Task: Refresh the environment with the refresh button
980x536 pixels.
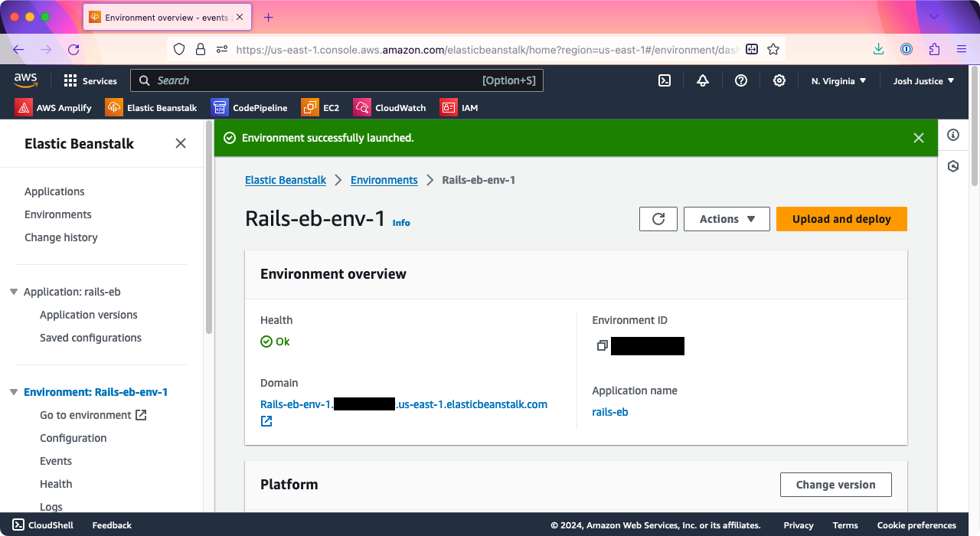Action: click(x=658, y=219)
